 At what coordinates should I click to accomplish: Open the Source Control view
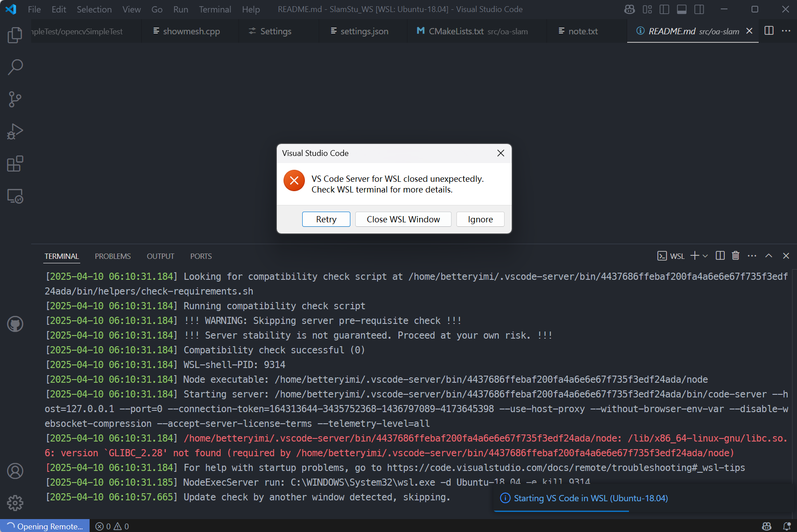(x=15, y=99)
